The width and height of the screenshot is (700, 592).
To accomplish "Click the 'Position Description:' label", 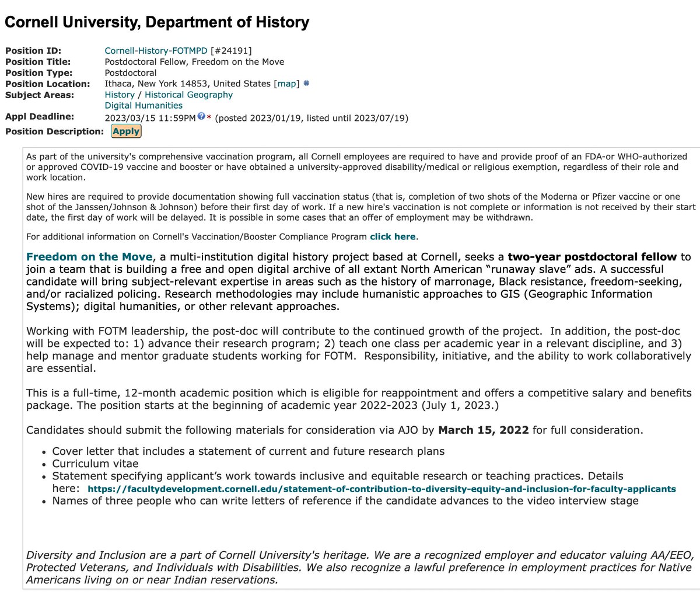I will tap(55, 131).
